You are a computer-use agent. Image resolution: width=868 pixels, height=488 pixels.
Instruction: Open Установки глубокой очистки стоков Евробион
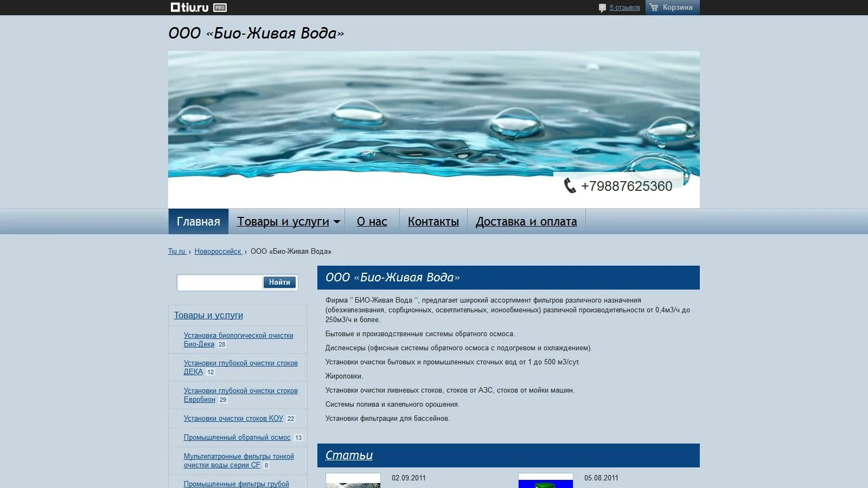241,395
